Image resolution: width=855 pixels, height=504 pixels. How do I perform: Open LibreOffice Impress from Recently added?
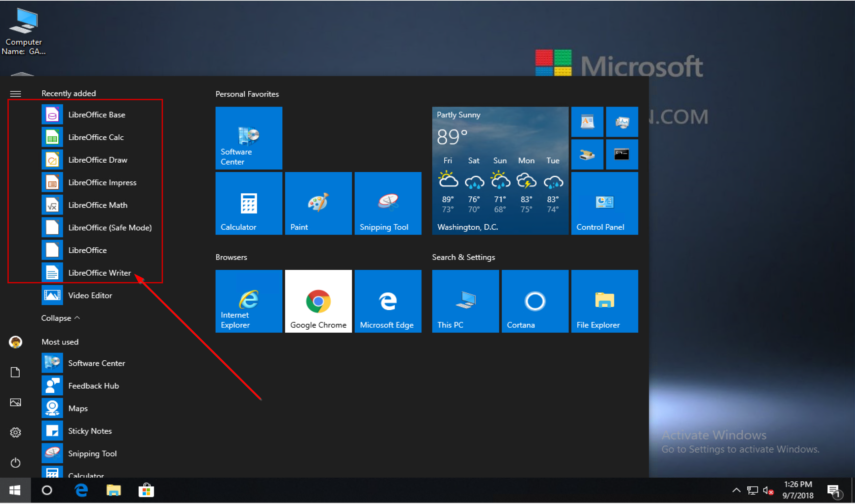point(102,183)
